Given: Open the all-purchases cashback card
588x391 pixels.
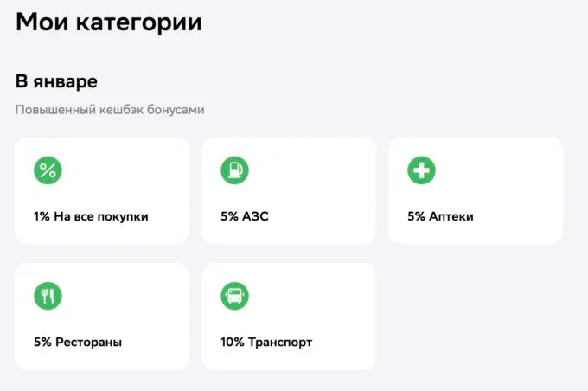Looking at the screenshot, I should pos(102,190).
